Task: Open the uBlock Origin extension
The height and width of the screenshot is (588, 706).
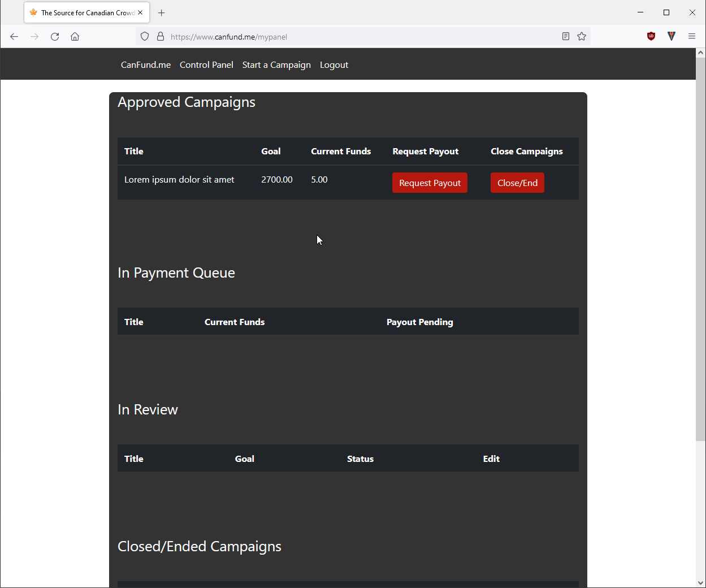Action: coord(651,36)
